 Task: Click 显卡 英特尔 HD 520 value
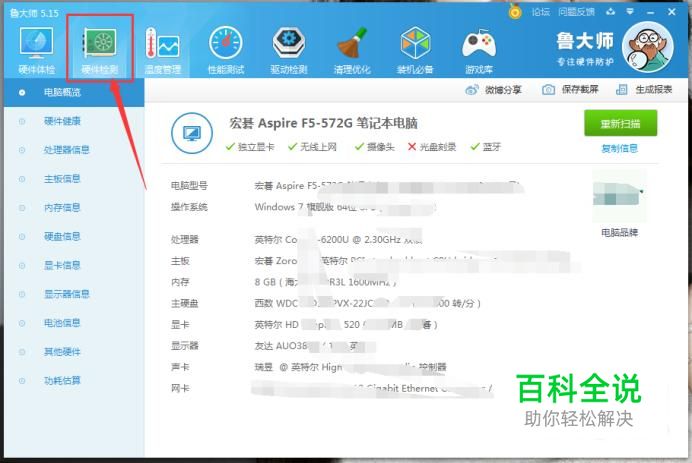346,325
